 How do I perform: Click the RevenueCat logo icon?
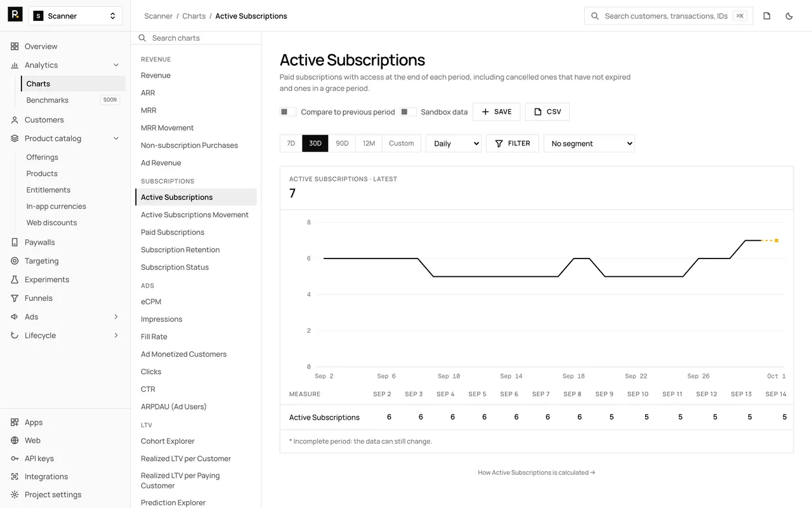pos(15,15)
